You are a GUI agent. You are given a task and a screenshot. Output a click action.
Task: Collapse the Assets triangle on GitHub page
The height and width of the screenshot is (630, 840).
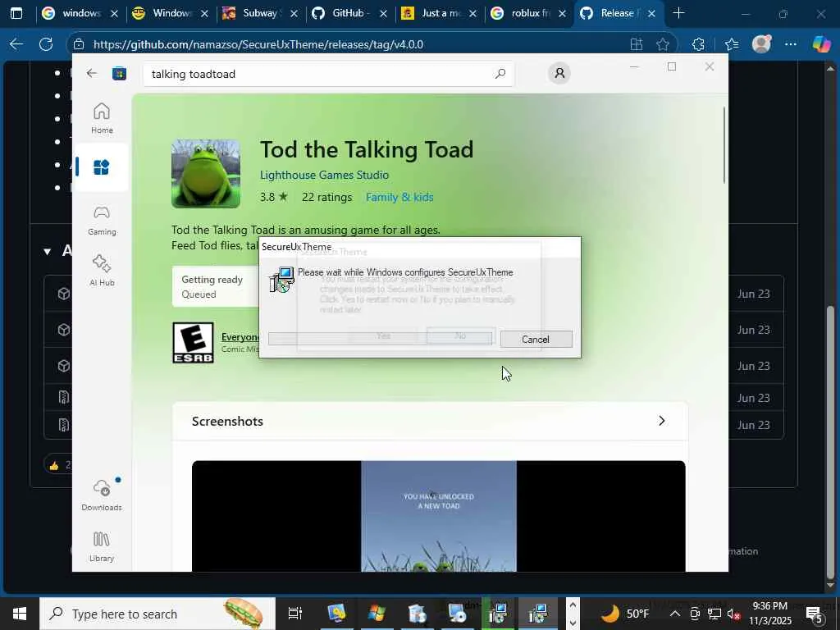(x=47, y=251)
